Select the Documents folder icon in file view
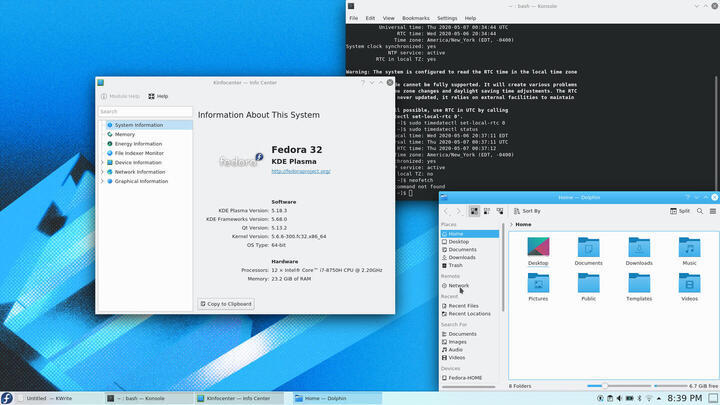Screen dimensions: 720x405 589,247
